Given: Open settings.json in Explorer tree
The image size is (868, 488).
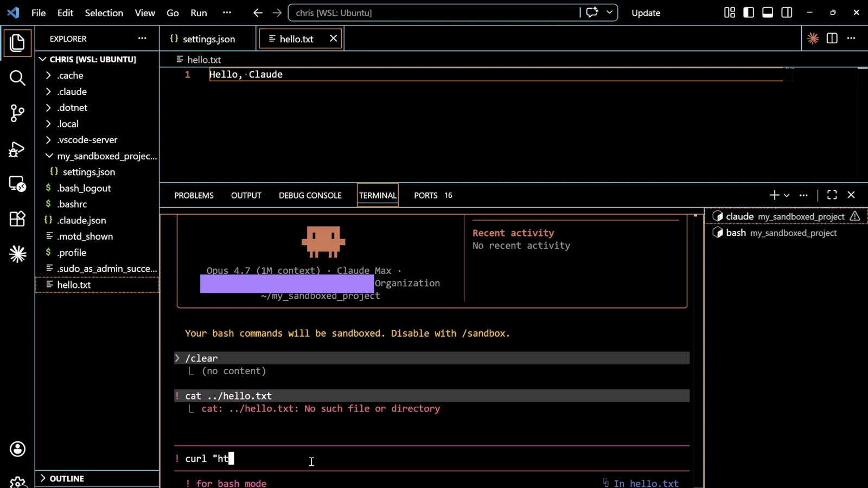Looking at the screenshot, I should [x=89, y=172].
